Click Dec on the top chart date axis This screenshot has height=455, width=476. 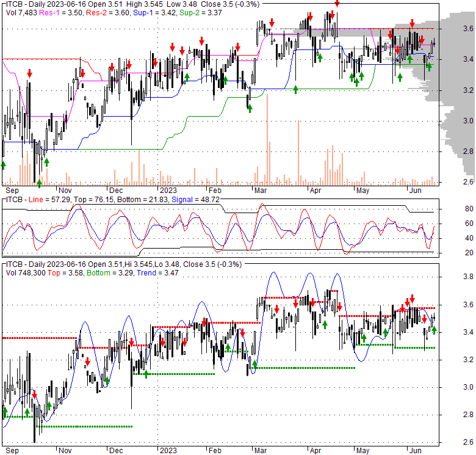[x=116, y=191]
